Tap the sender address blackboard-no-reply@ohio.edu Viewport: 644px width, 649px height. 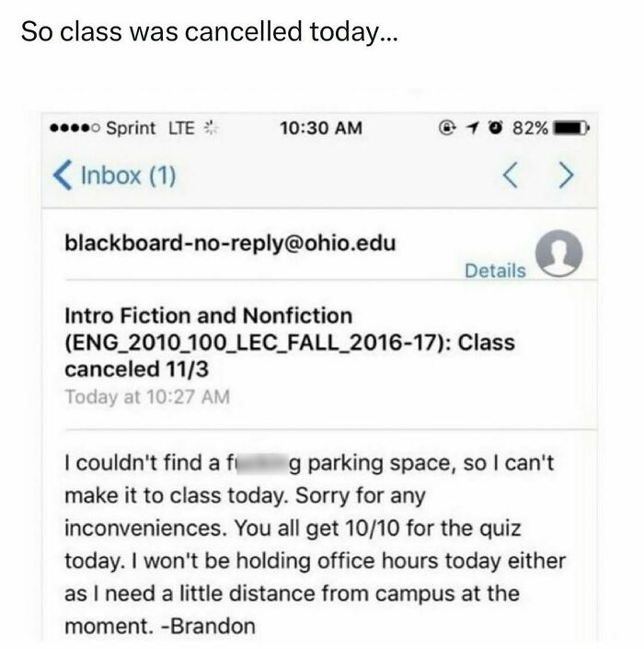click(230, 243)
